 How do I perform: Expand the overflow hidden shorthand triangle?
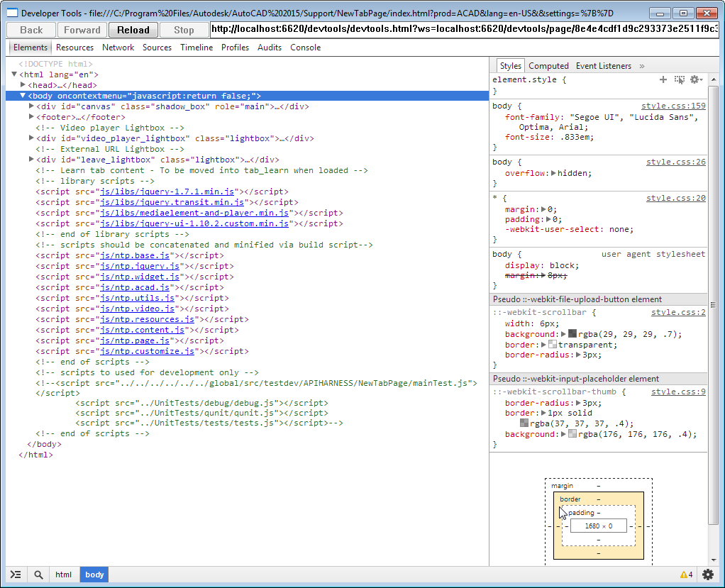click(554, 173)
